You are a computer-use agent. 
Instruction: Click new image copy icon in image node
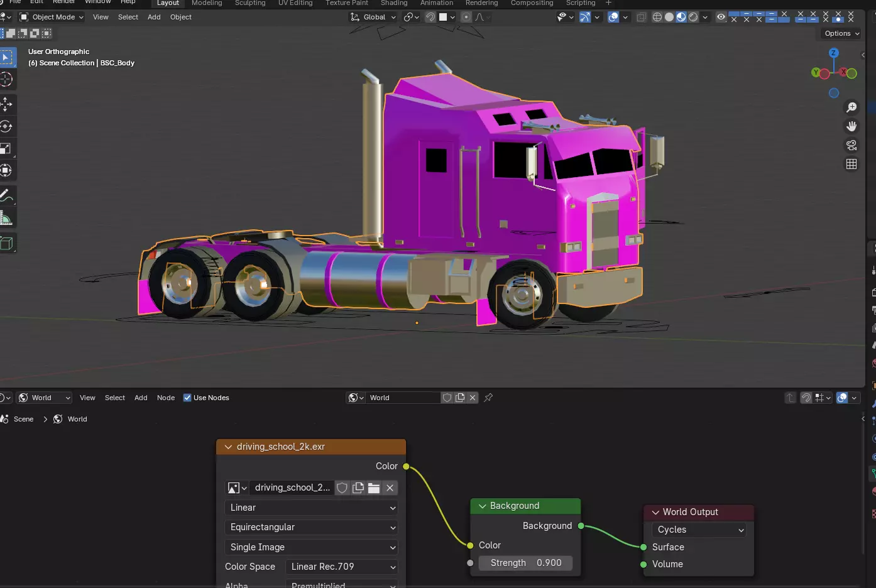(x=358, y=487)
